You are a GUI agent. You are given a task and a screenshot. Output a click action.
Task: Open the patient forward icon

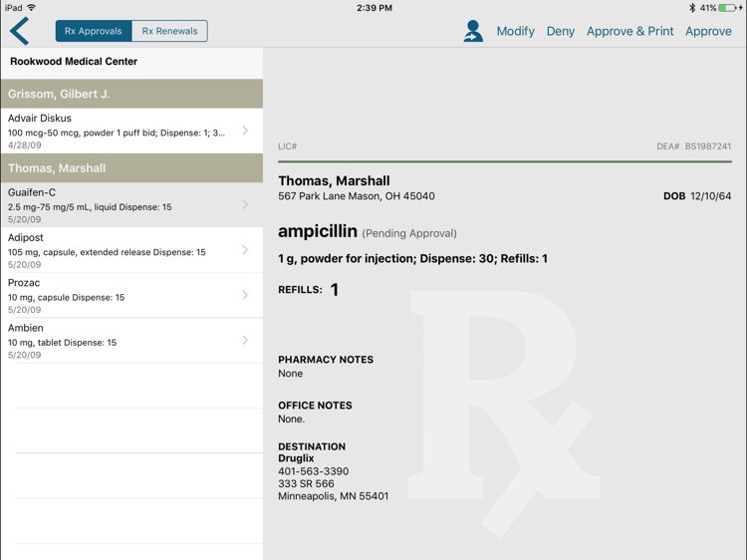coord(473,31)
